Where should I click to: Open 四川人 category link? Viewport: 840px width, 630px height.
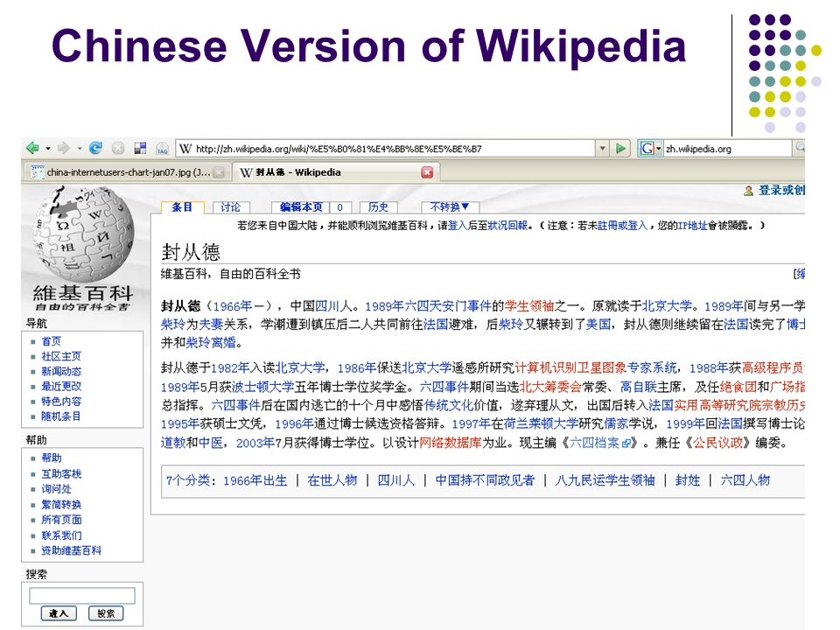[395, 480]
